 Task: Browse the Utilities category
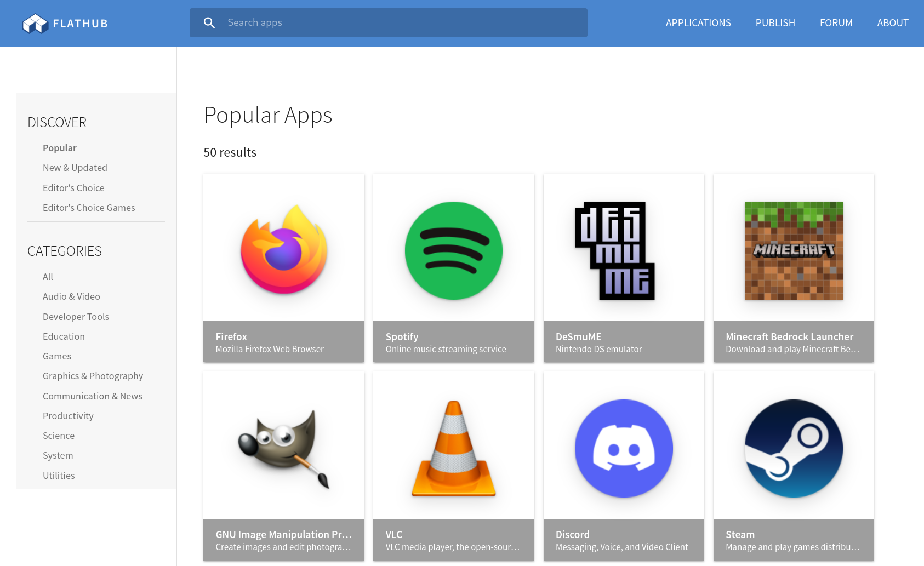(59, 476)
